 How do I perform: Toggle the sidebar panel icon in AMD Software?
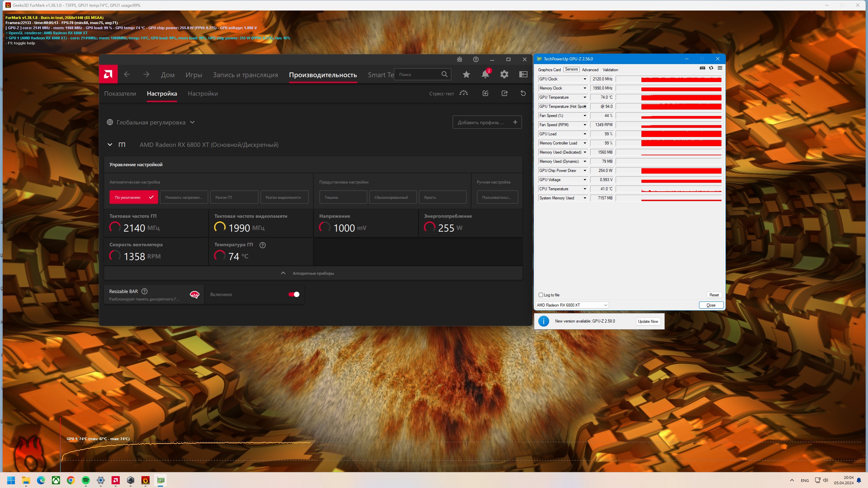(523, 74)
